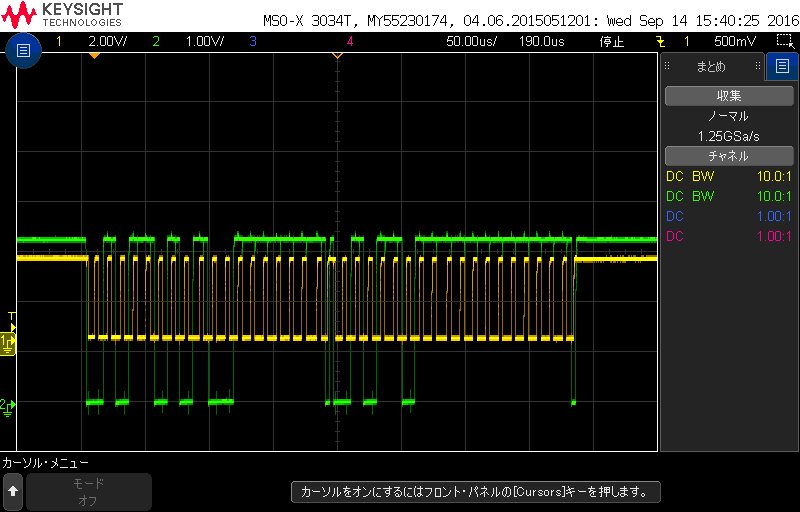Click the 190.0us delay value
800x512 pixels.
[541, 41]
